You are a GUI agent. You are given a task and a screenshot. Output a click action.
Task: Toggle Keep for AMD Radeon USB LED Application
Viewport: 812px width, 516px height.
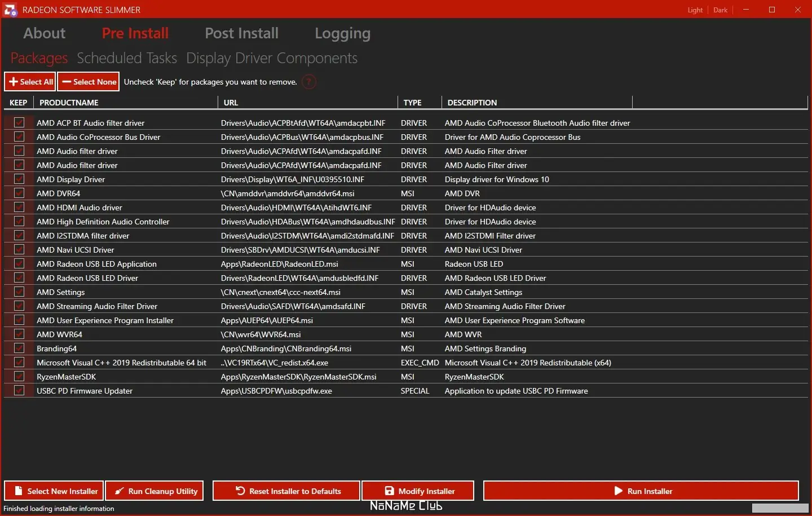(19, 263)
